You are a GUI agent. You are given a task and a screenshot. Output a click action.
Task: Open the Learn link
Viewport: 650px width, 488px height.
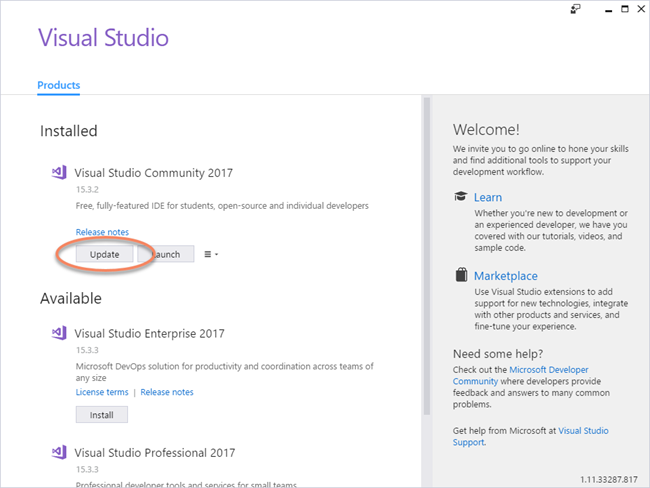[488, 197]
